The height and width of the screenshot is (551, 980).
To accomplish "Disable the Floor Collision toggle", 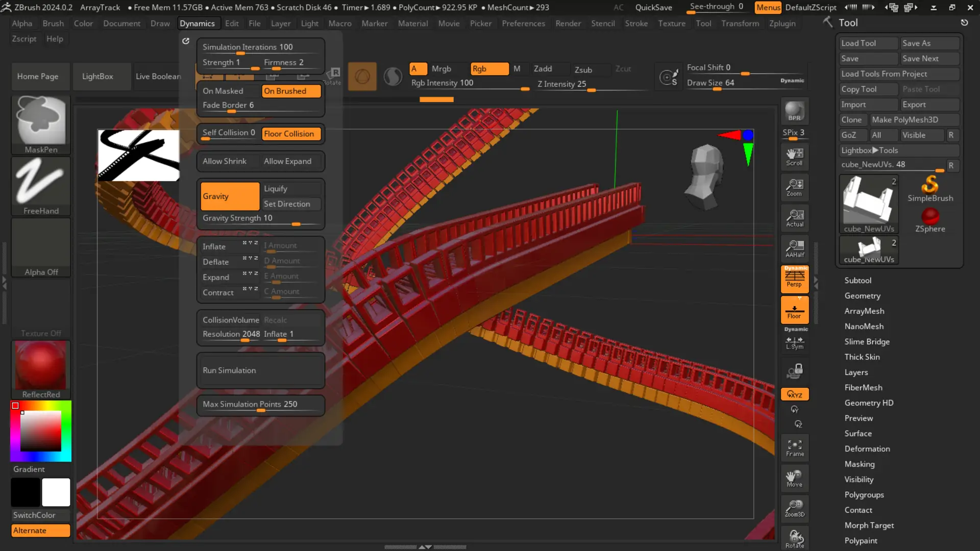I will click(291, 134).
